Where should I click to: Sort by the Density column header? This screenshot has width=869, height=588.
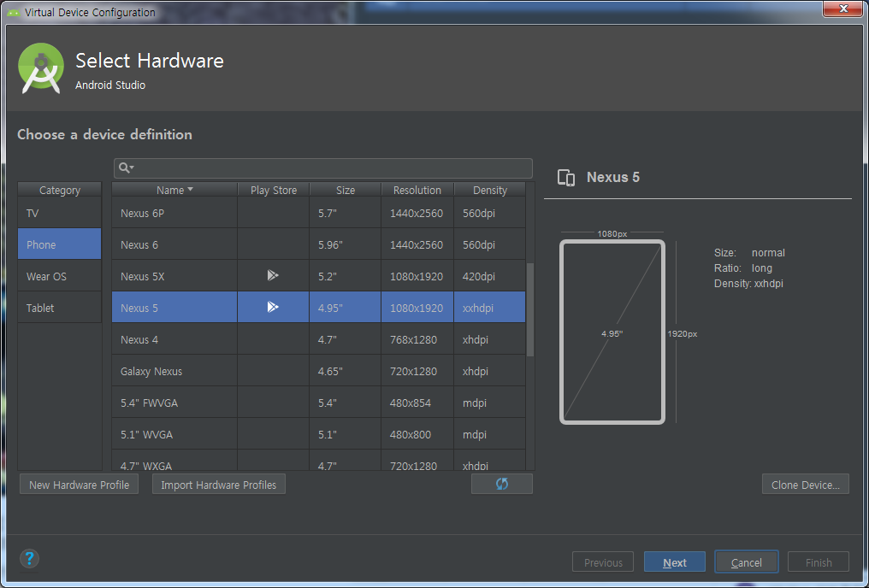point(489,190)
